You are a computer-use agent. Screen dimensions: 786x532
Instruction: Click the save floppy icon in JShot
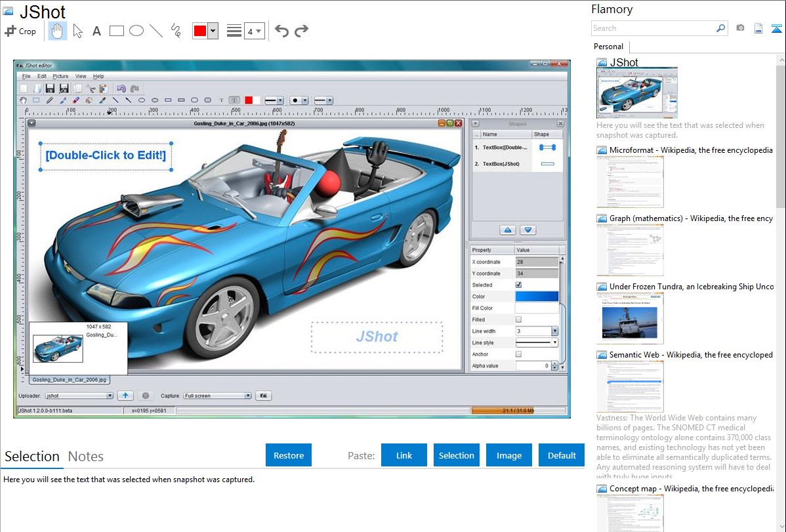click(x=50, y=89)
